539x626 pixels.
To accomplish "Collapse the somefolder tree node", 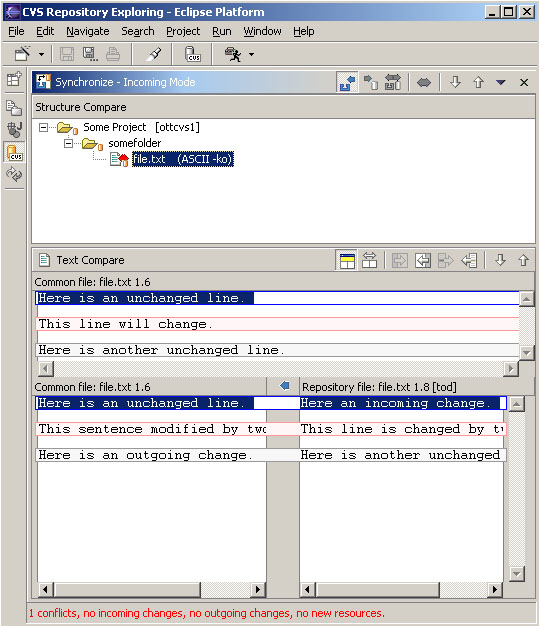I will 69,143.
